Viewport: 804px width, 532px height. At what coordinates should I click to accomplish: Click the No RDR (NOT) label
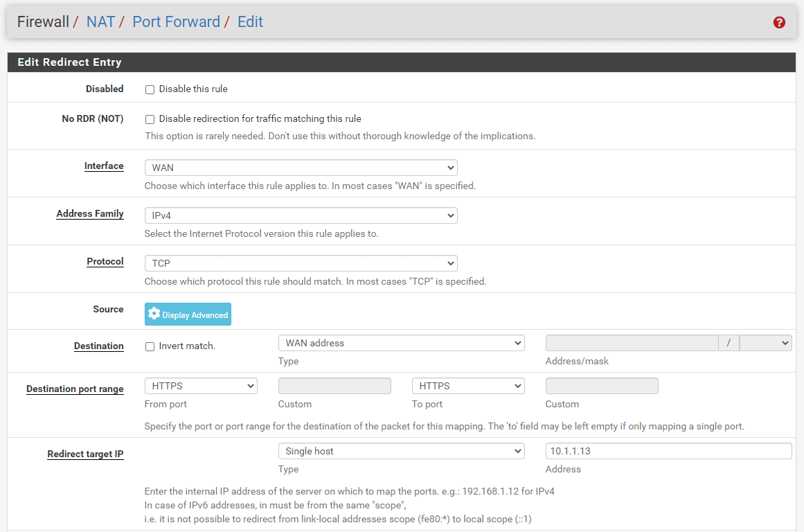point(93,118)
